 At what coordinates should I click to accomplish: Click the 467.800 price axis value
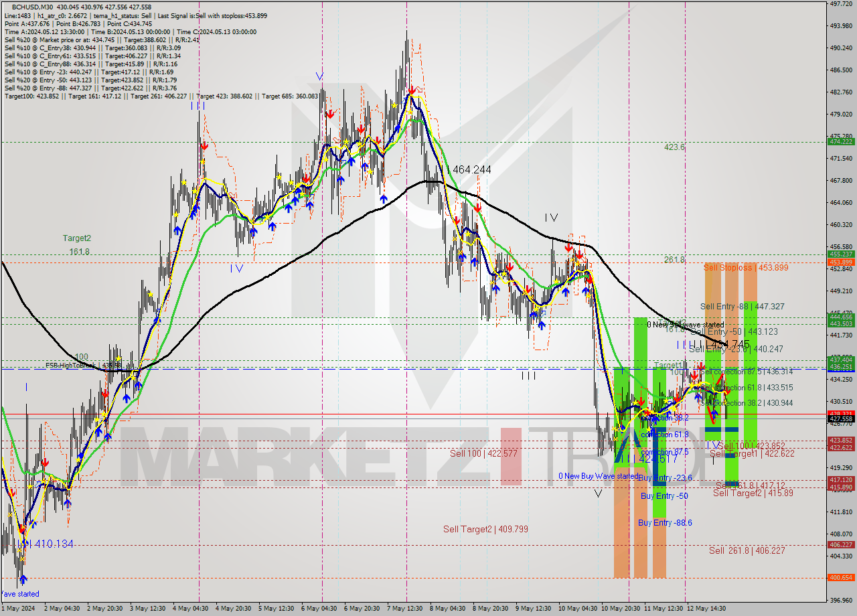pyautogui.click(x=841, y=180)
